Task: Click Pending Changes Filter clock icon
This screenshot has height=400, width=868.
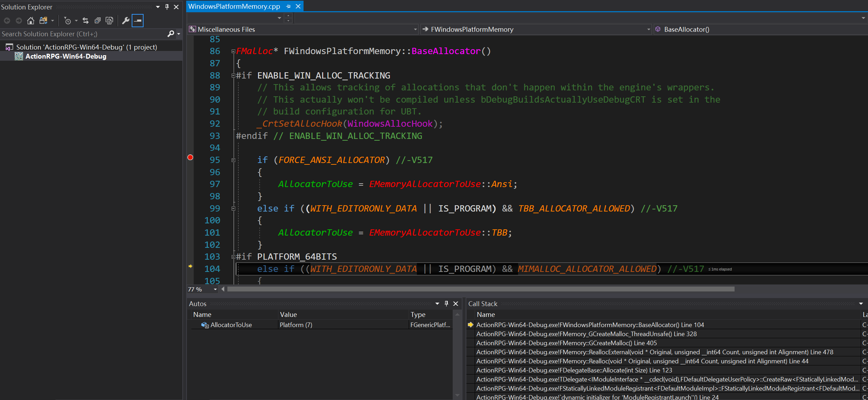Action: tap(68, 21)
